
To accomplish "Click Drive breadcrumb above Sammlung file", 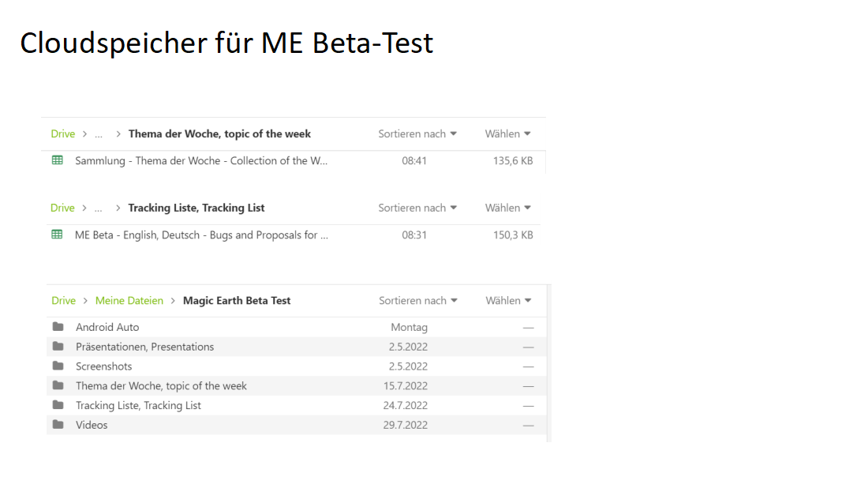I will tap(63, 134).
